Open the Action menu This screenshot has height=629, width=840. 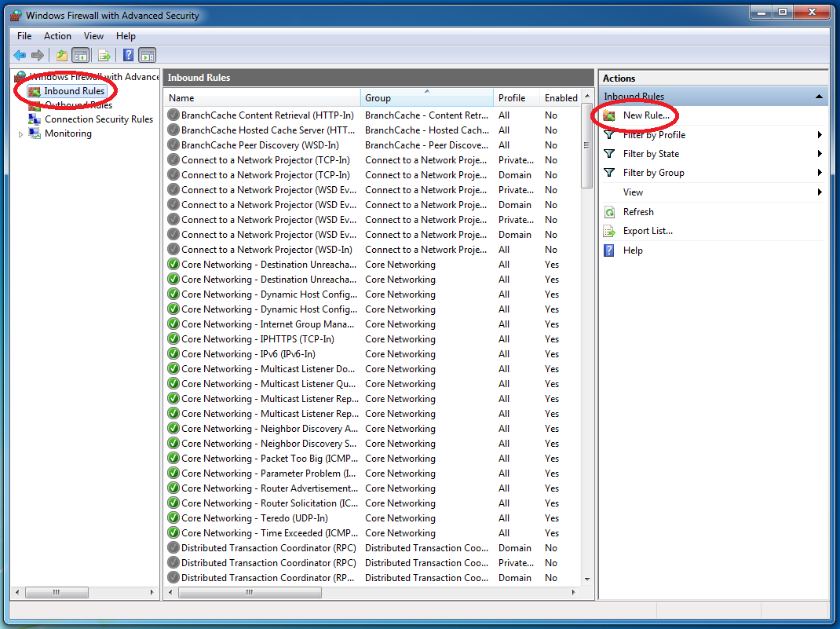click(x=57, y=36)
